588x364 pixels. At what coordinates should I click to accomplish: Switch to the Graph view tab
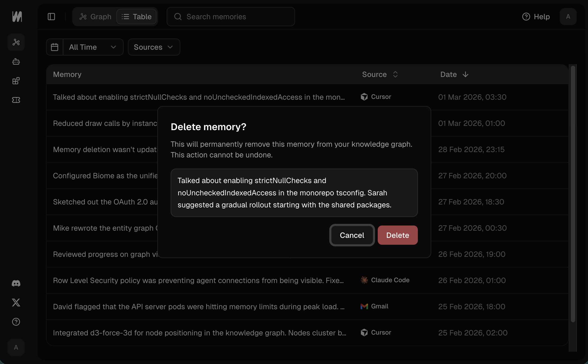[x=95, y=16]
